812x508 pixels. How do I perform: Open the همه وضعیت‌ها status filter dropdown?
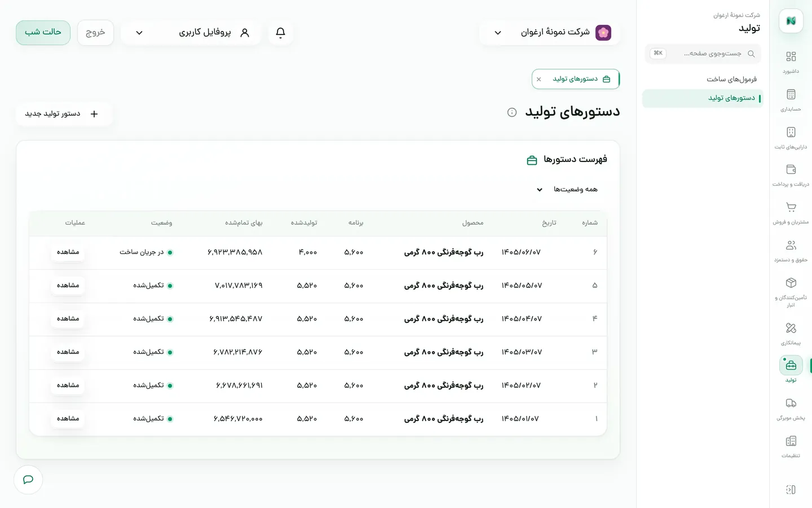click(x=567, y=189)
